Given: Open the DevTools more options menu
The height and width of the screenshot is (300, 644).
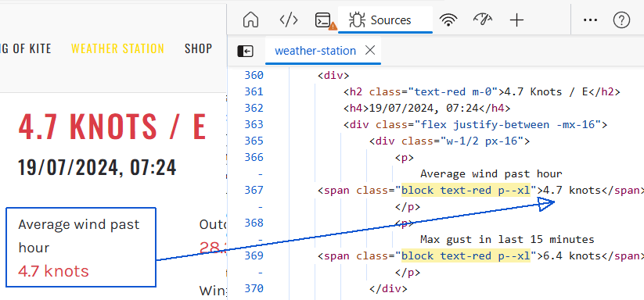Looking at the screenshot, I should click(590, 20).
